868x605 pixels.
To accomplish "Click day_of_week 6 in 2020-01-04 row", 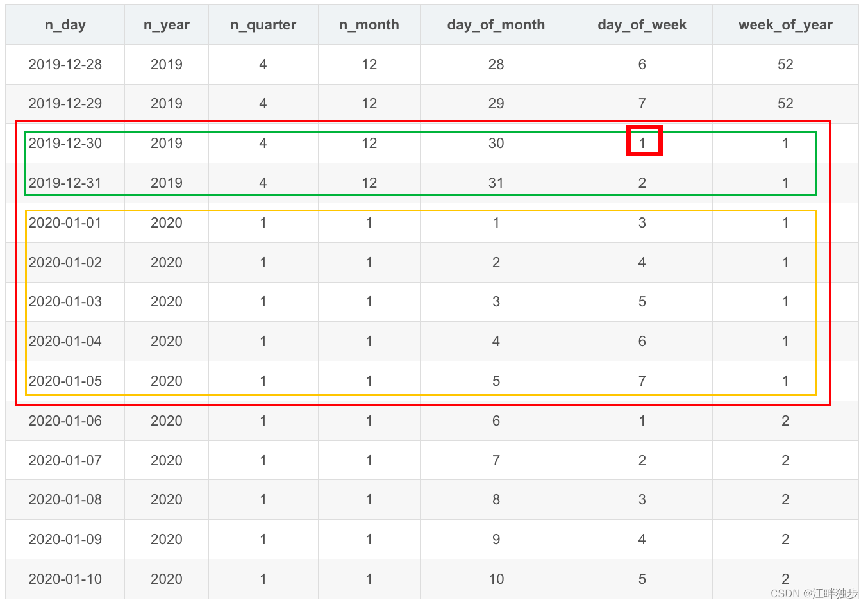I will 642,341.
